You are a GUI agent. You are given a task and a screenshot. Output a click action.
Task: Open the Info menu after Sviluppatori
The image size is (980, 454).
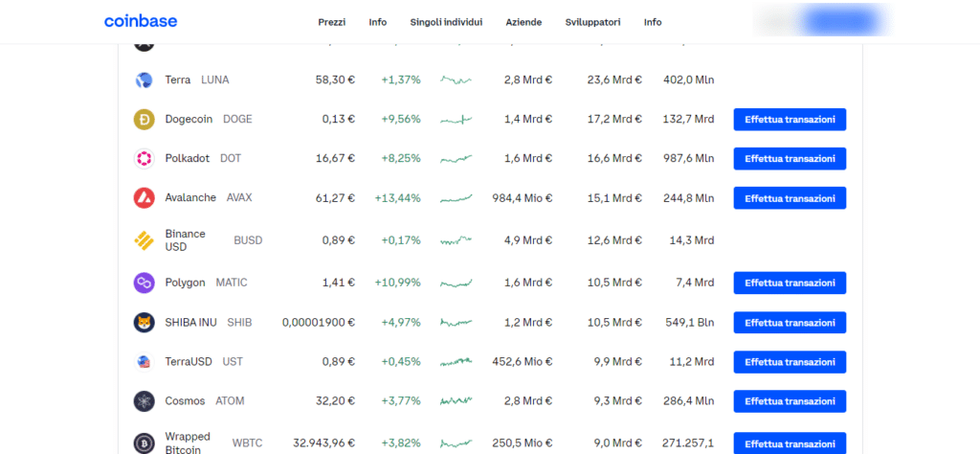653,22
